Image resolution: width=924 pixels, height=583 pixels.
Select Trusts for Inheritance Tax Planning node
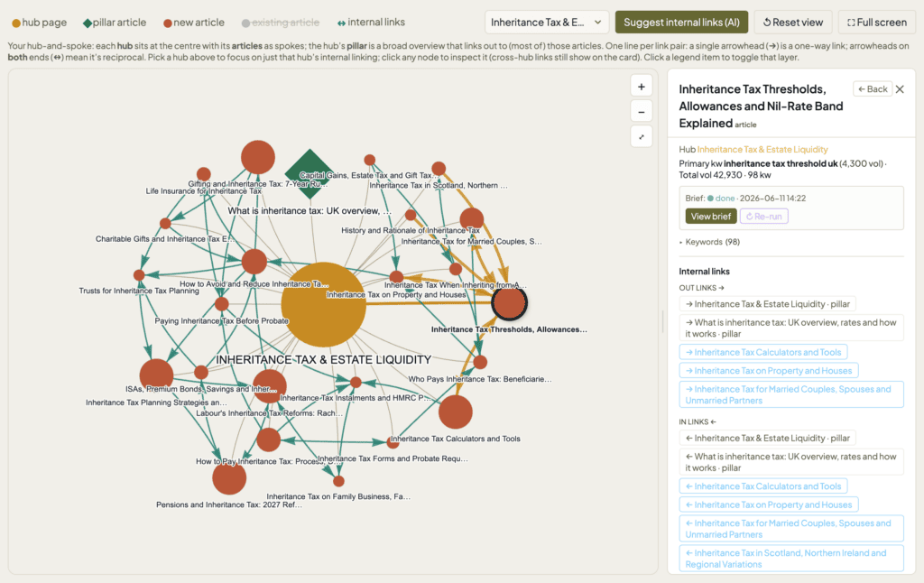click(139, 274)
